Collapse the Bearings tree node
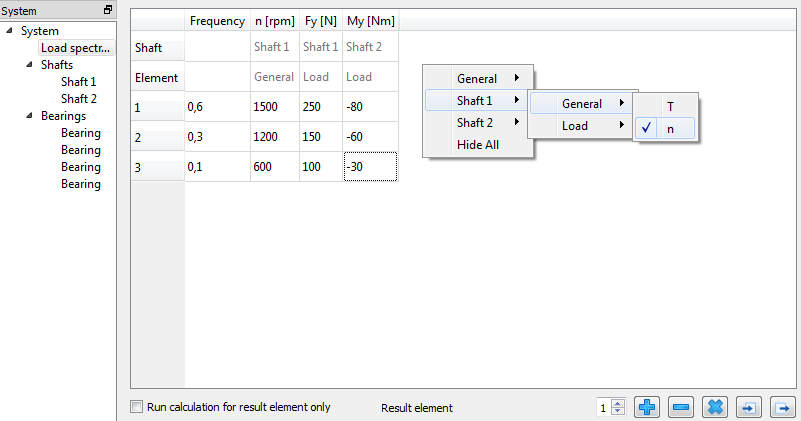Image resolution: width=801 pixels, height=421 pixels. tap(30, 116)
